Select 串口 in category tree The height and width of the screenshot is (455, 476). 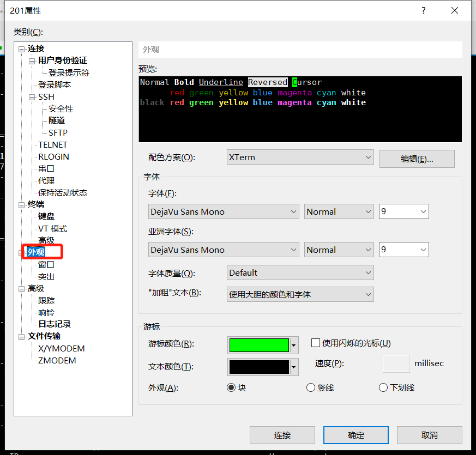(46, 169)
